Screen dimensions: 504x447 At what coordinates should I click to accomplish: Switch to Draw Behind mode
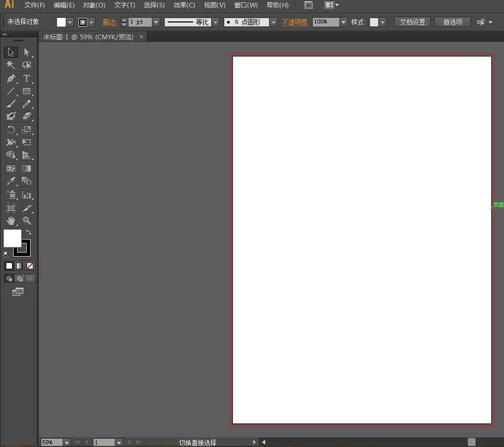(19, 278)
